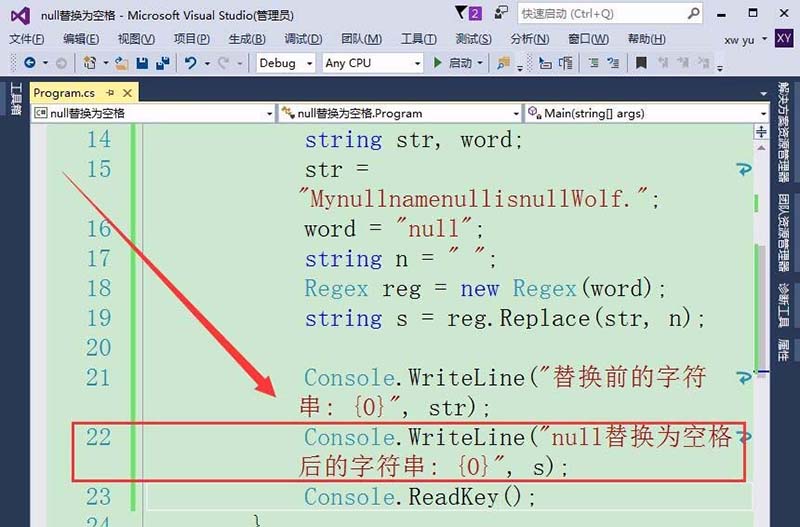Open the Navigate Backward history dropdown arrow
This screenshot has width=800, height=527.
tap(45, 63)
